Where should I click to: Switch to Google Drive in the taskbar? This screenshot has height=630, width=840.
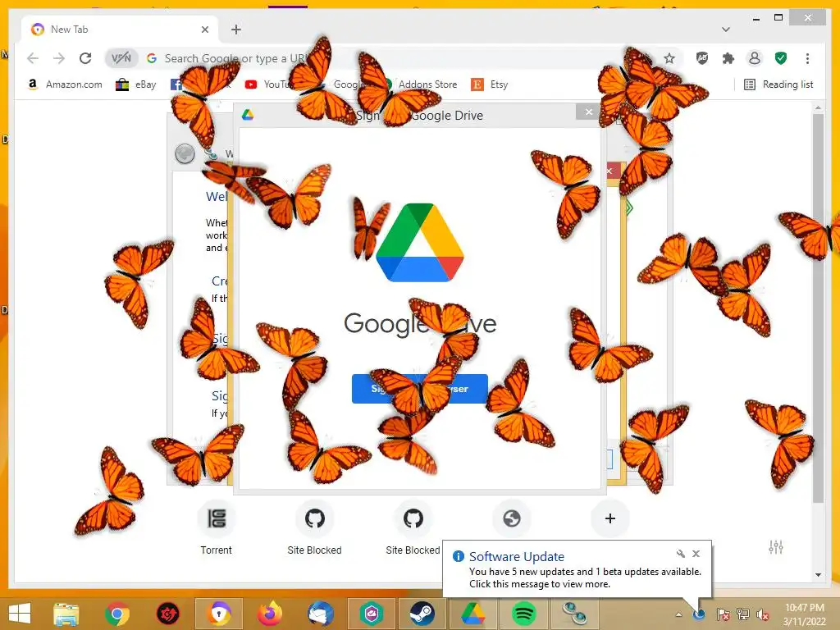click(x=473, y=614)
